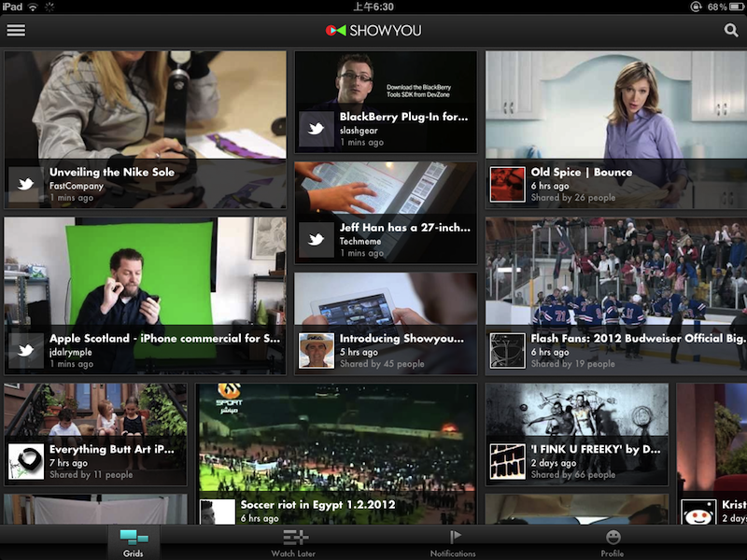Tap Twitter icon on Jeff Han card
This screenshot has height=560, width=747.
[x=317, y=240]
